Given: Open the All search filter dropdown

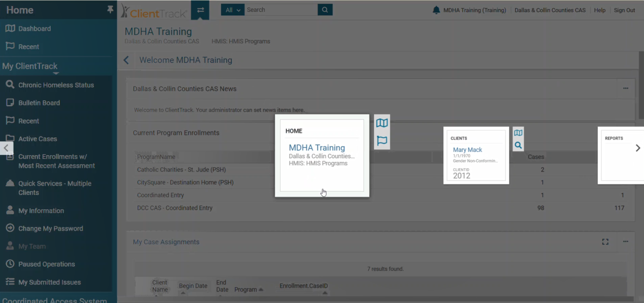Looking at the screenshot, I should coord(233,10).
